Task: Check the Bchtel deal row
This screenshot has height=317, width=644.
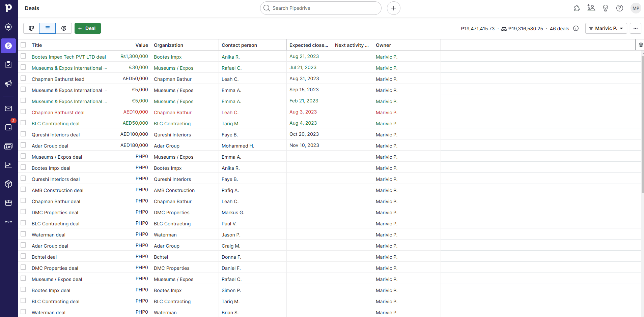Action: pyautogui.click(x=23, y=256)
